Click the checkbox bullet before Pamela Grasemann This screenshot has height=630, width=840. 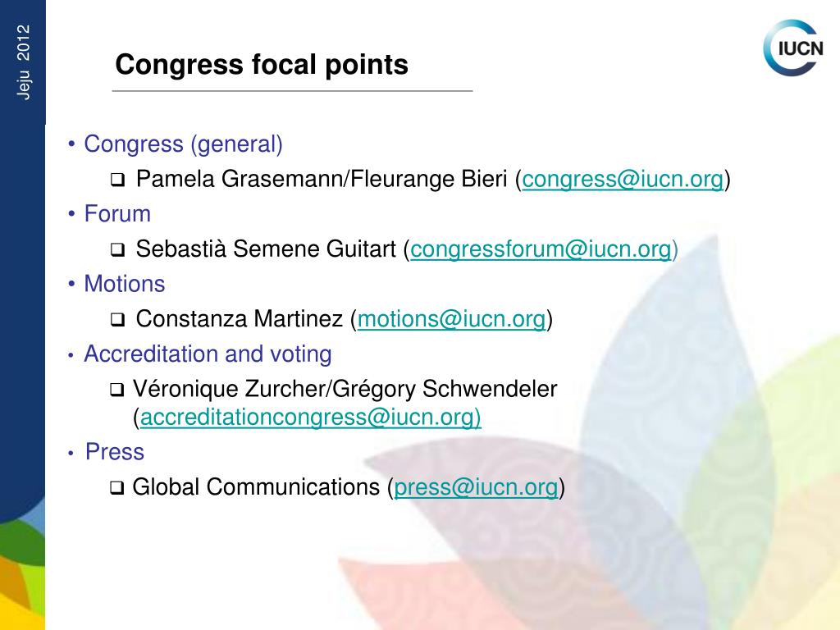(x=117, y=180)
